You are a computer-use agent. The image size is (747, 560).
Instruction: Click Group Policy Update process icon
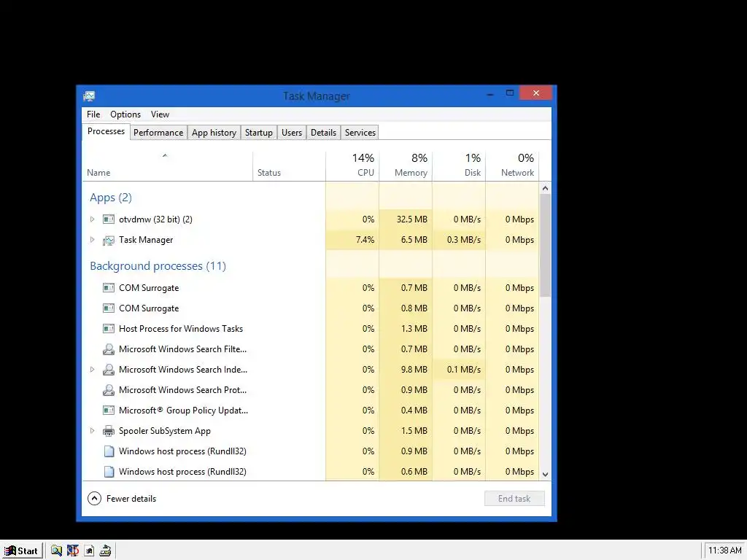point(109,411)
